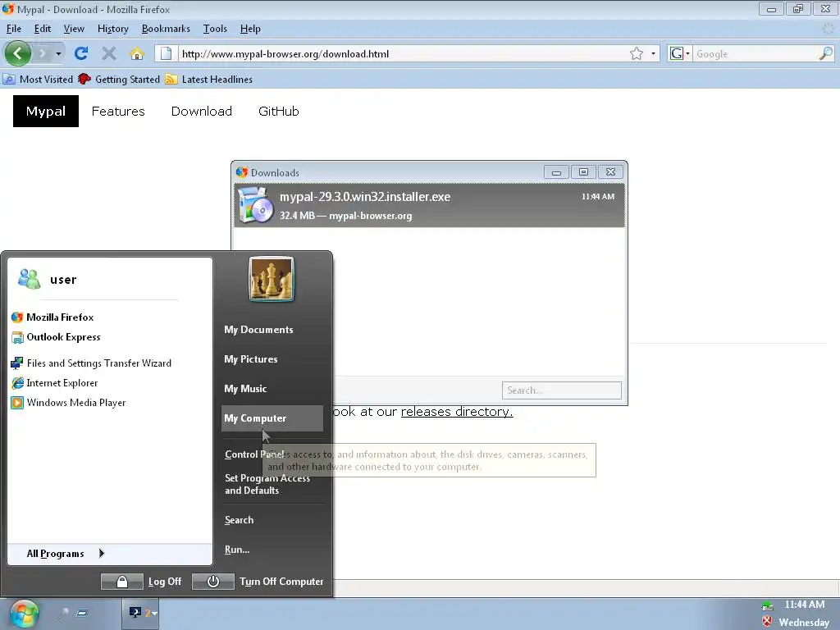The height and width of the screenshot is (630, 840).
Task: Minimize the Downloads window
Action: (x=556, y=172)
